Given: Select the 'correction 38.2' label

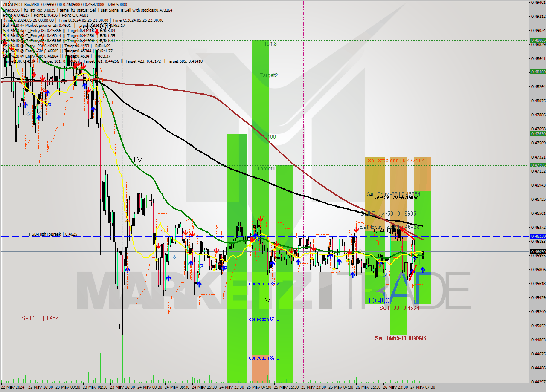Looking at the screenshot, I should [x=264, y=283].
